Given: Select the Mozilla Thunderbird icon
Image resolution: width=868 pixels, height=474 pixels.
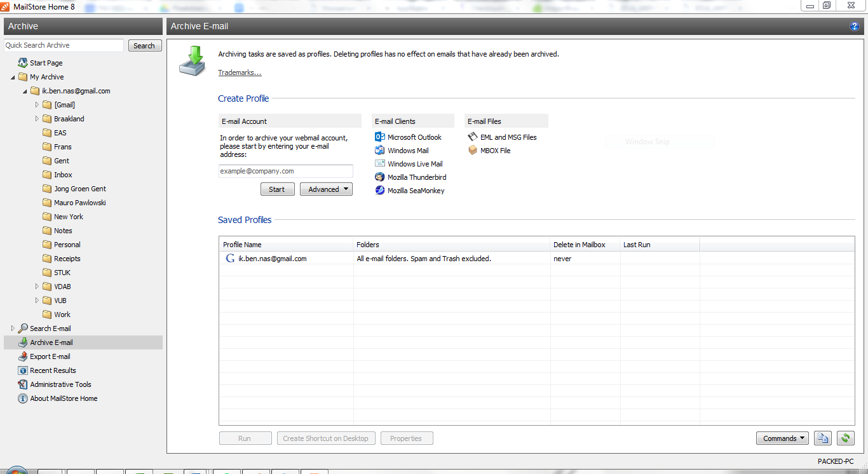Looking at the screenshot, I should pyautogui.click(x=380, y=177).
